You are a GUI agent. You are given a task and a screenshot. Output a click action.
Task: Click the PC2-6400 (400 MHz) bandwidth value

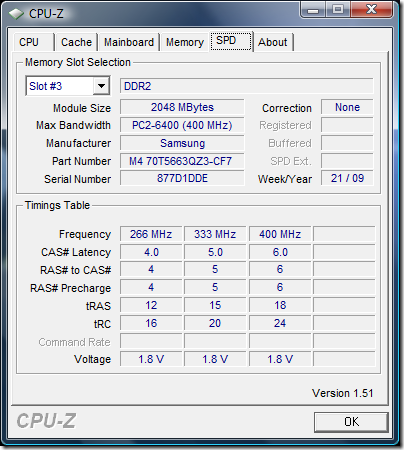[x=182, y=125]
